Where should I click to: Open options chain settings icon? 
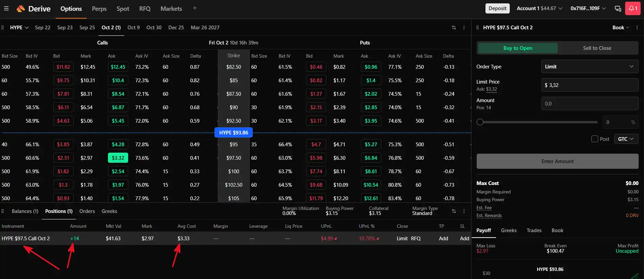point(454,28)
